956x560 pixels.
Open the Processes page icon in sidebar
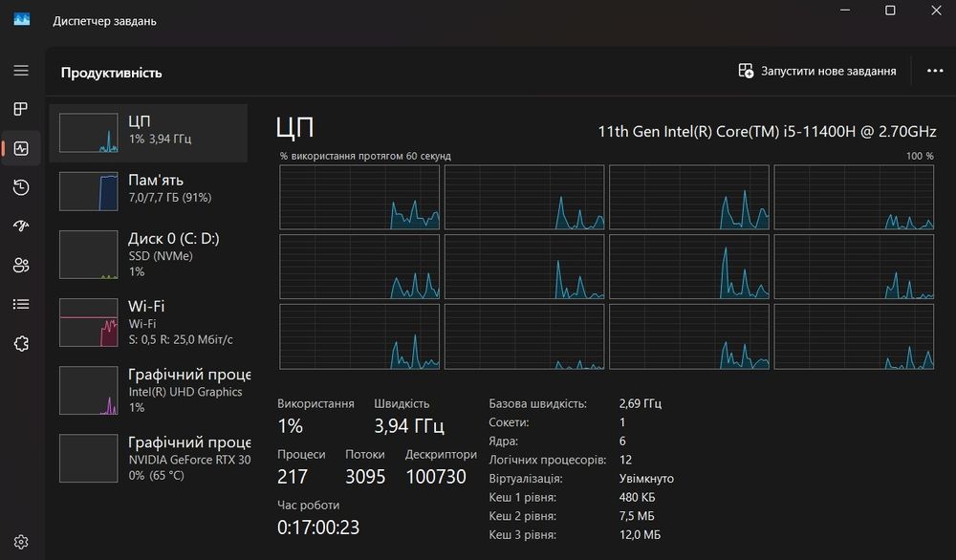pyautogui.click(x=21, y=109)
